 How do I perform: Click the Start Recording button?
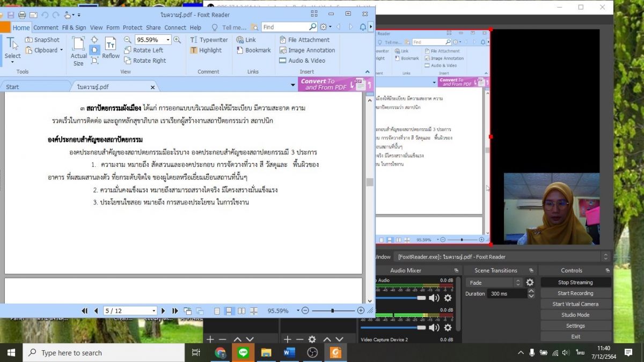pos(575,293)
